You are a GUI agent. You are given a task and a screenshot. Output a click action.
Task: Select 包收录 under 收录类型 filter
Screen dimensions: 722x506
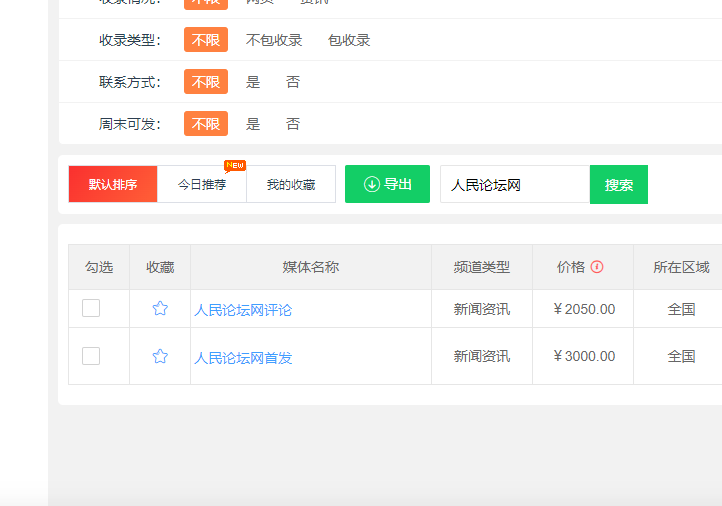pos(349,40)
